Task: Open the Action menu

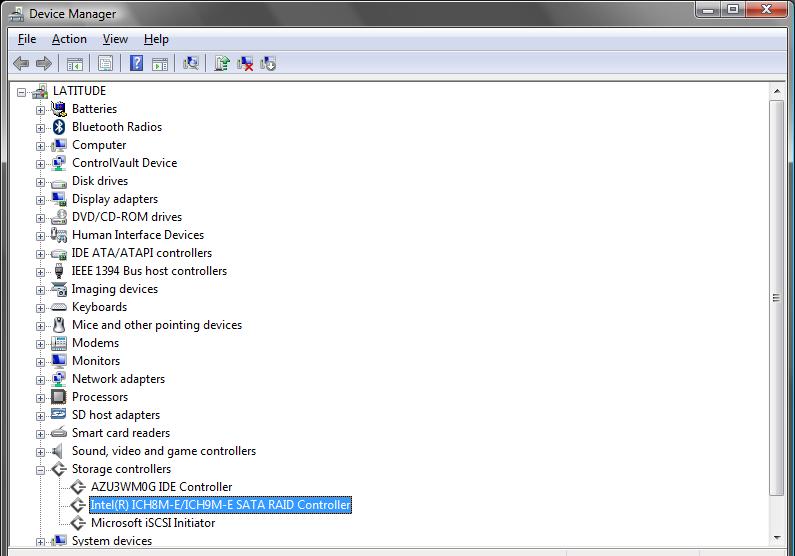Action: coord(69,39)
